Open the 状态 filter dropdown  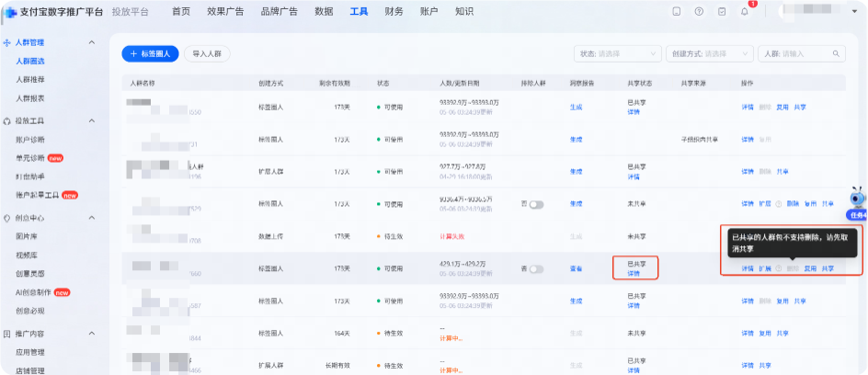(x=618, y=53)
